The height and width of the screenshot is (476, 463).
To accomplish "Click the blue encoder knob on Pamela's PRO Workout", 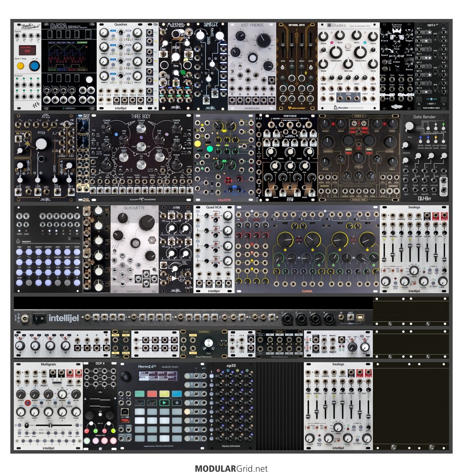I will tap(34, 66).
